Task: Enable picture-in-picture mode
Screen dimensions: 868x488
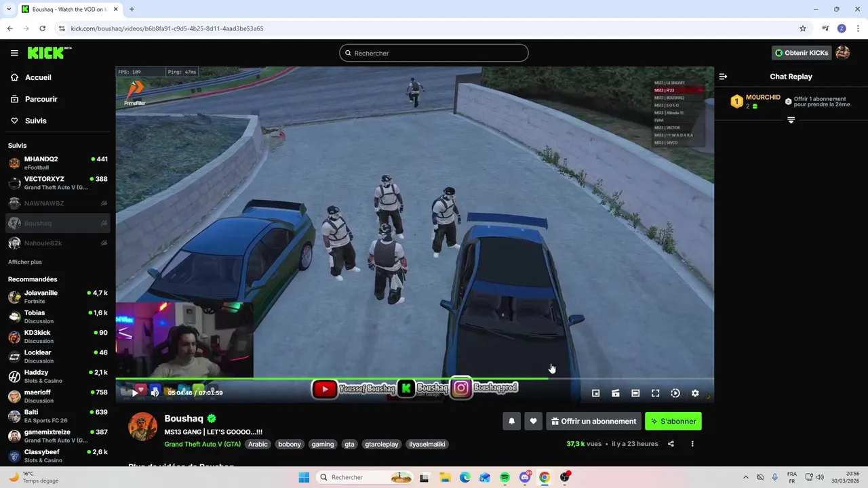Action: point(596,393)
